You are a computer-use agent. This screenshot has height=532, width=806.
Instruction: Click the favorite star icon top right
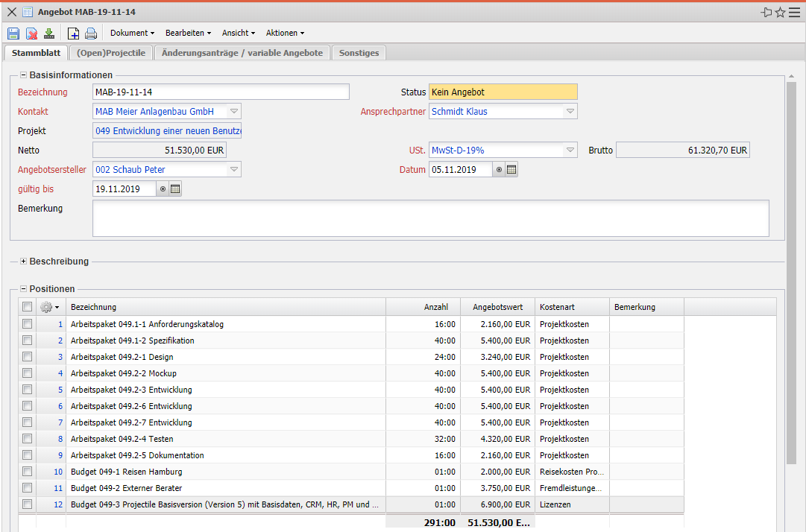click(x=780, y=12)
